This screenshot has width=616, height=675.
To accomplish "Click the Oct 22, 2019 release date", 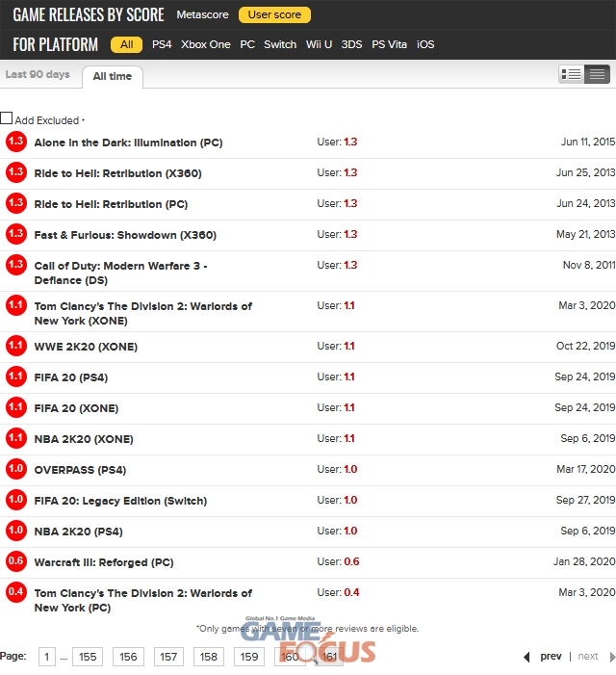I will tap(585, 346).
